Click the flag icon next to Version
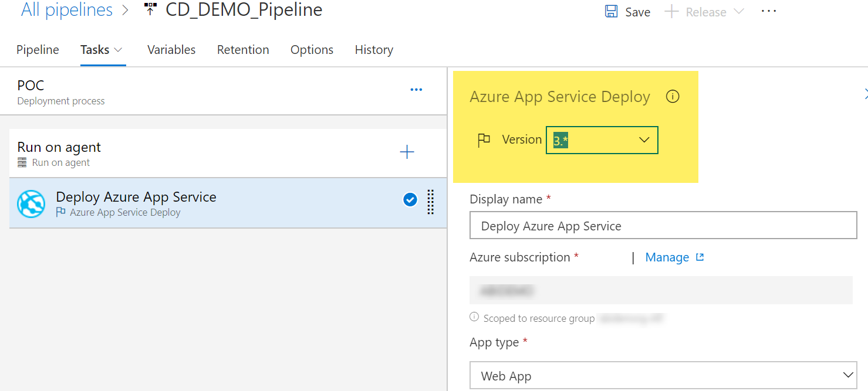The width and height of the screenshot is (868, 391). (484, 140)
